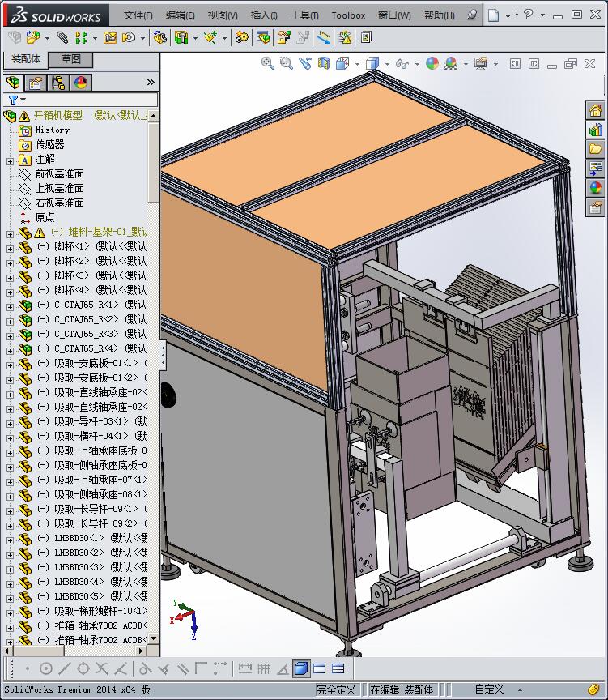Click the Edit Appearance color ball icon
Screen dimensions: 608x700
coord(432,63)
